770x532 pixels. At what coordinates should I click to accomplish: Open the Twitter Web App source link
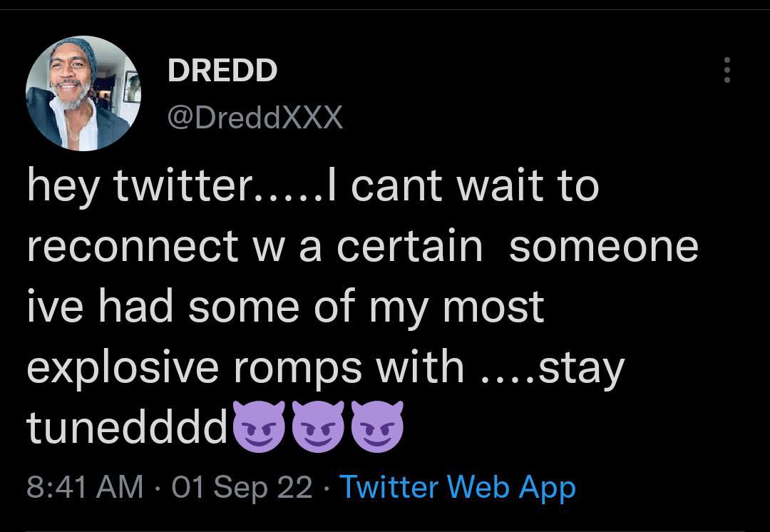456,488
